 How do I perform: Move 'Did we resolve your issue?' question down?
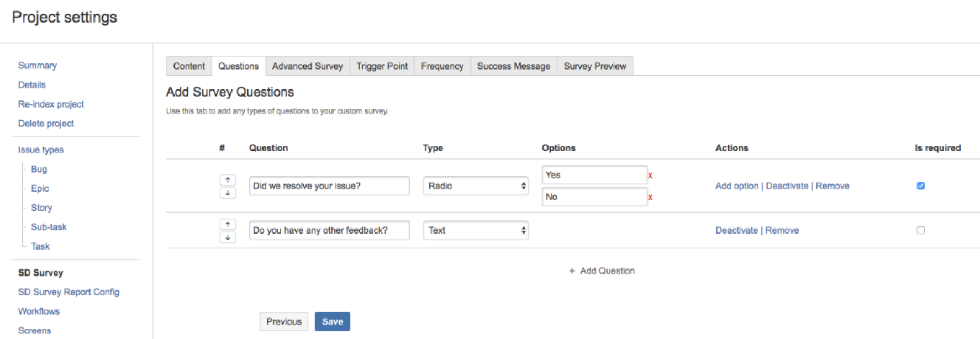coord(228,193)
